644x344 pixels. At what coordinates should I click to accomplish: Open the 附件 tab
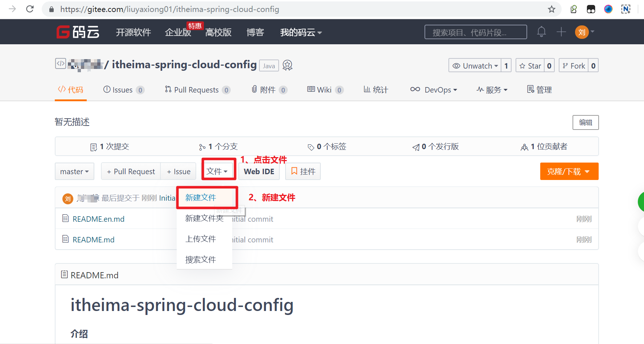pos(269,90)
